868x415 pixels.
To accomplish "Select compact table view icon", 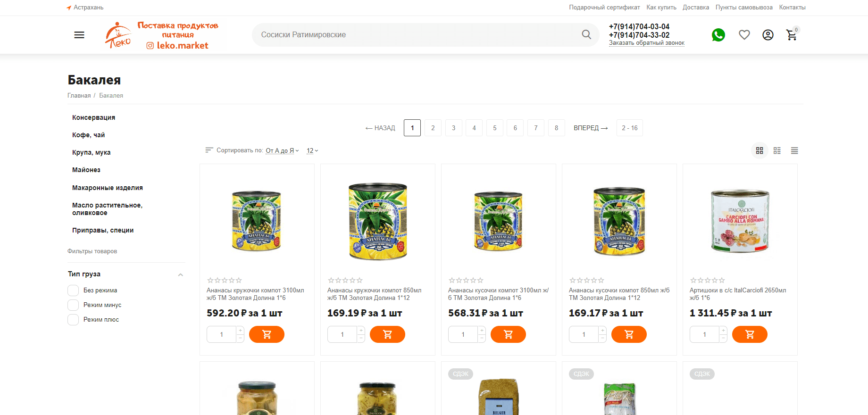I will coord(794,150).
